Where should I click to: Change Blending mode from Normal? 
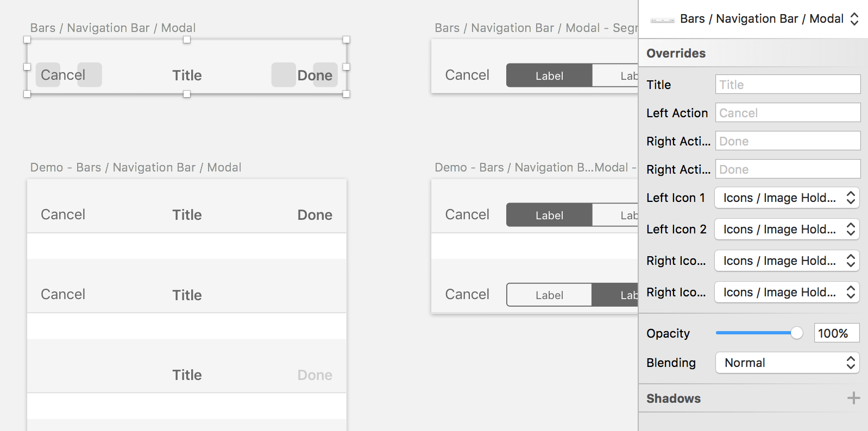787,363
